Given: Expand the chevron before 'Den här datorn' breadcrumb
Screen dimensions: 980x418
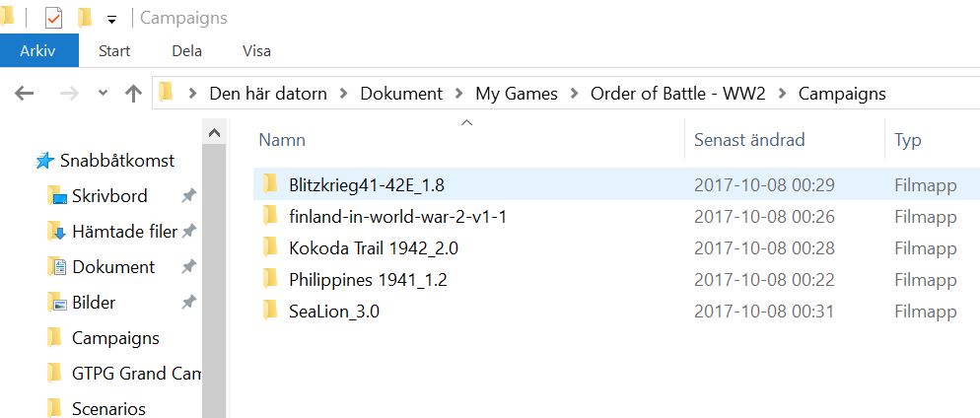Looking at the screenshot, I should (192, 94).
